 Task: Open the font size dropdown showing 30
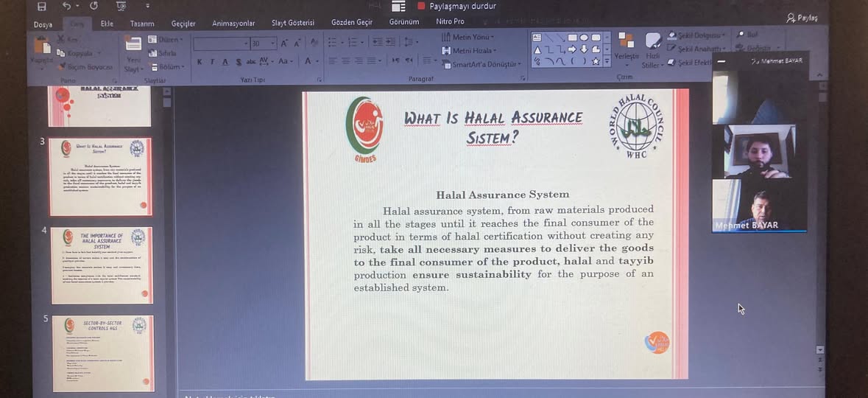[x=264, y=43]
